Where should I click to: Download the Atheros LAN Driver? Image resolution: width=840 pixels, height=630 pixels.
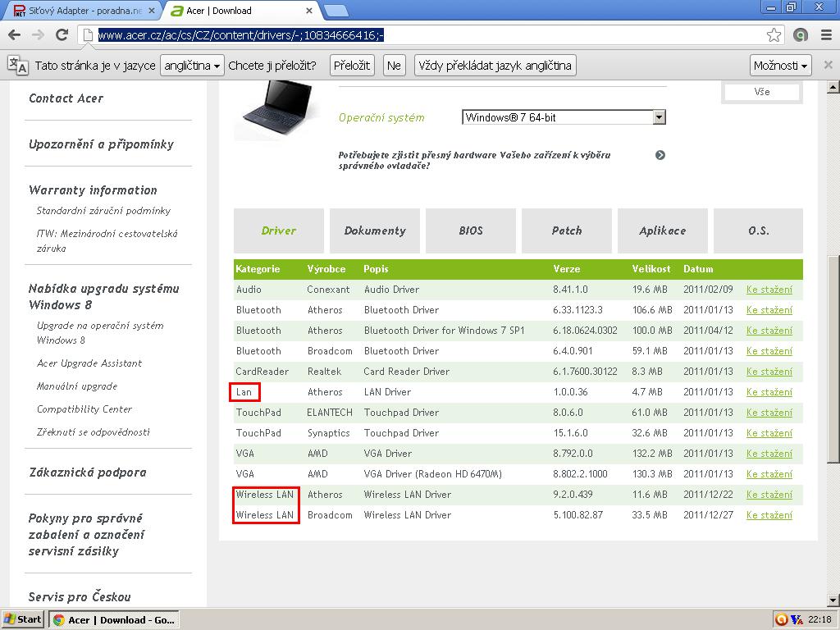pos(769,391)
